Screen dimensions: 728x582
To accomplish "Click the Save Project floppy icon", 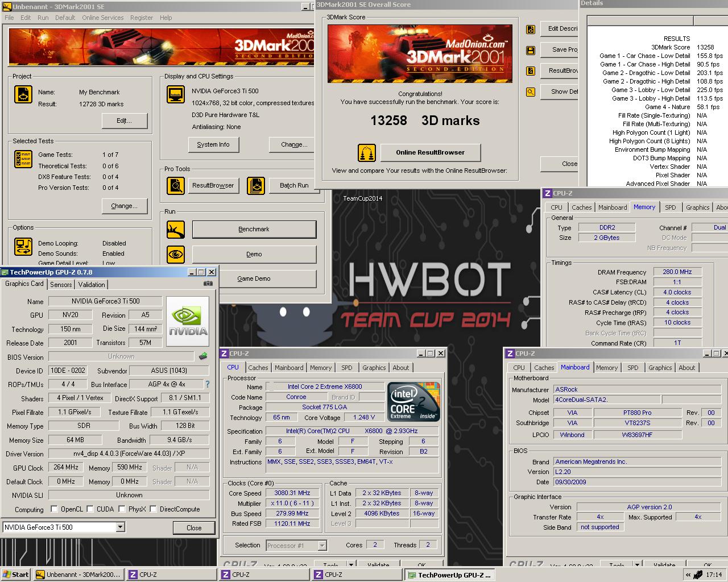I will (x=531, y=51).
